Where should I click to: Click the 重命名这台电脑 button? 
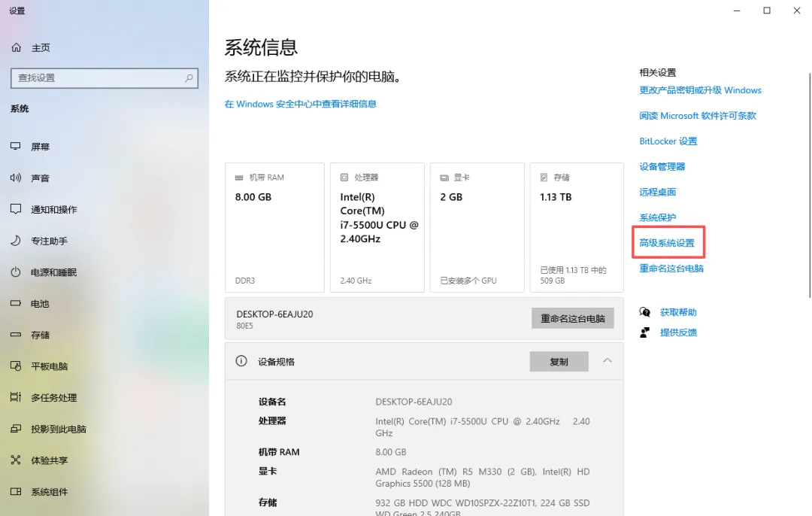pos(573,318)
